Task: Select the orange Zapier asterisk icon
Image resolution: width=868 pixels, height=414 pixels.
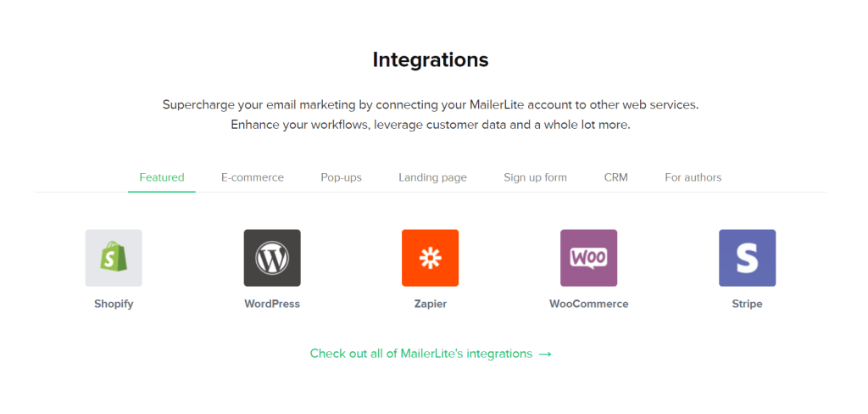Action: coord(430,258)
